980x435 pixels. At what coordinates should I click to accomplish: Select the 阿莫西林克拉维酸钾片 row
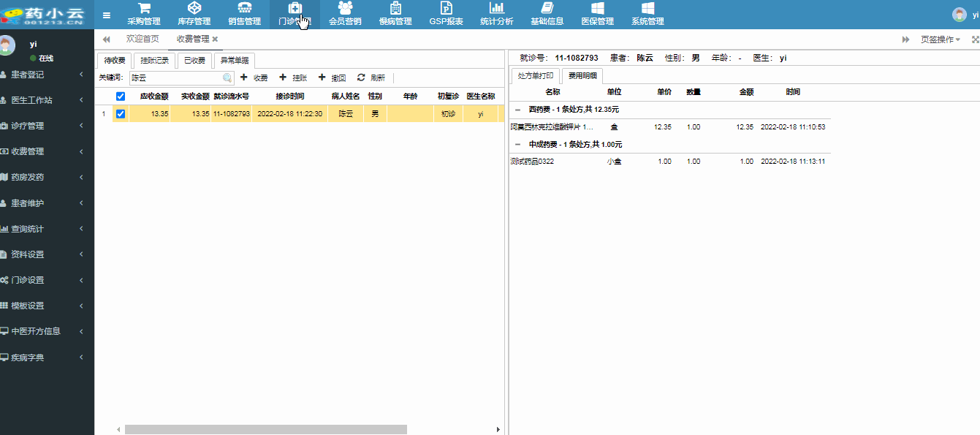(x=670, y=127)
